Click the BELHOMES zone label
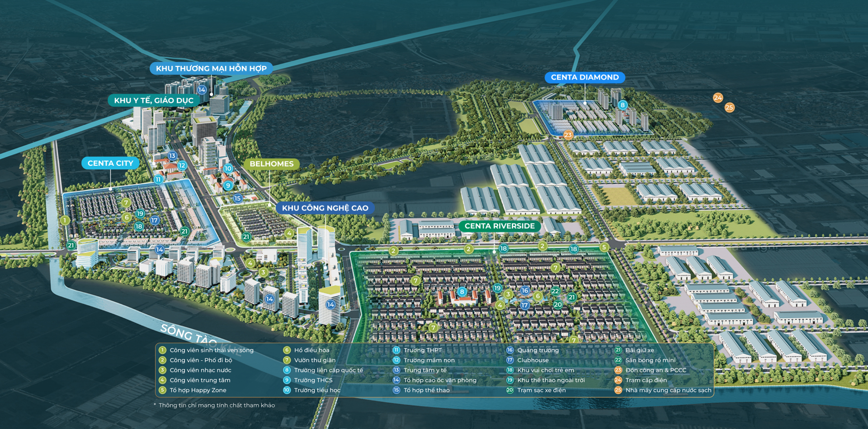This screenshot has width=868, height=429. coord(271,164)
